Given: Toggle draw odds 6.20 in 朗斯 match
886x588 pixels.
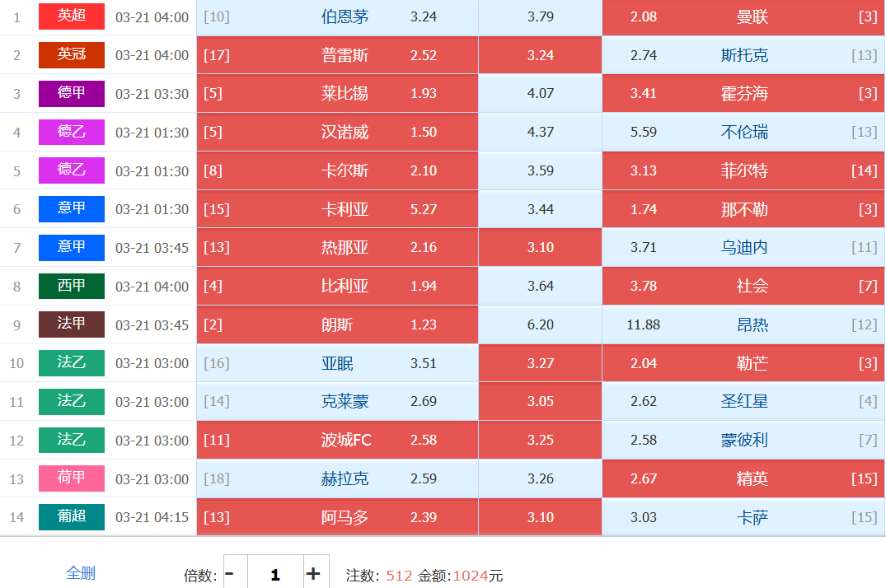Looking at the screenshot, I should [x=540, y=324].
